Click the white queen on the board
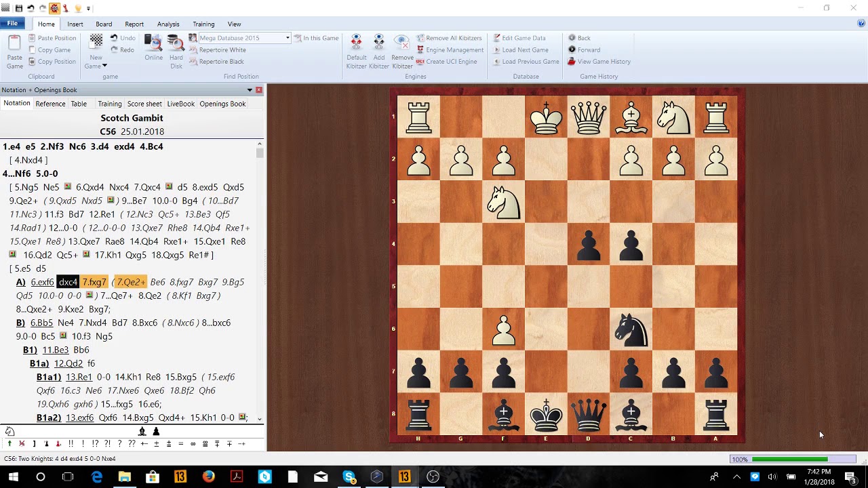The height and width of the screenshot is (488, 868). point(589,117)
